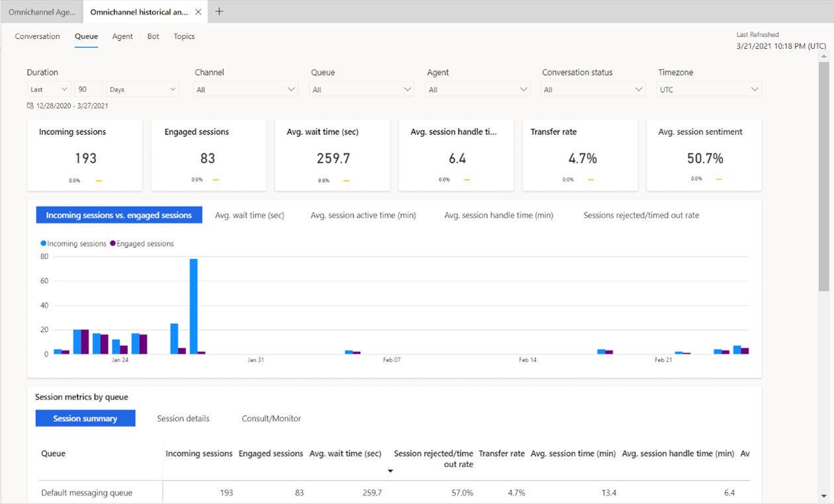
Task: Expand the Channel filter dropdown
Action: point(246,89)
